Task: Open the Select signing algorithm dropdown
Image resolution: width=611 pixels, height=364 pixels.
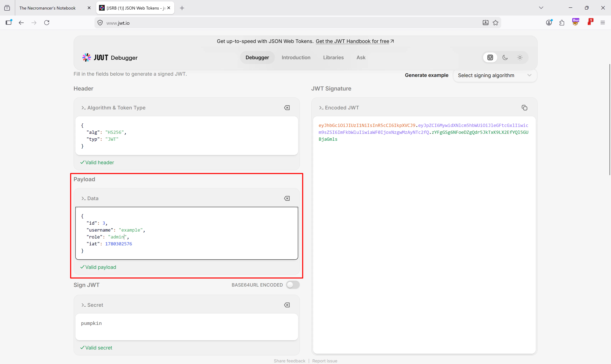Action: pos(495,75)
